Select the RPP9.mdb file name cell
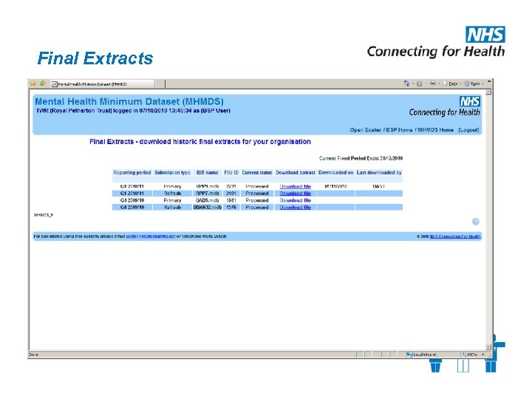Screen dimensions: 532x399 (x=208, y=186)
